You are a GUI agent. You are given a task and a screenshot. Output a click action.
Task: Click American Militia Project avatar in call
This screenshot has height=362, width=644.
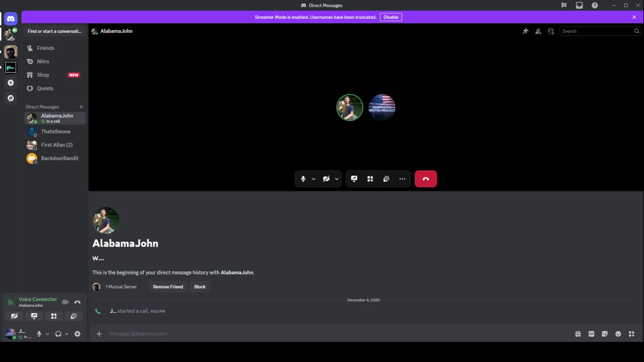(x=382, y=107)
